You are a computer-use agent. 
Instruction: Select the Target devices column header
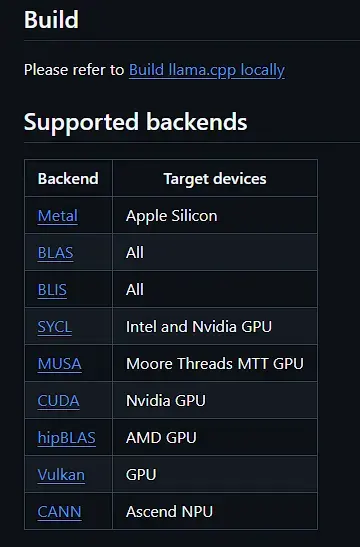click(x=215, y=178)
